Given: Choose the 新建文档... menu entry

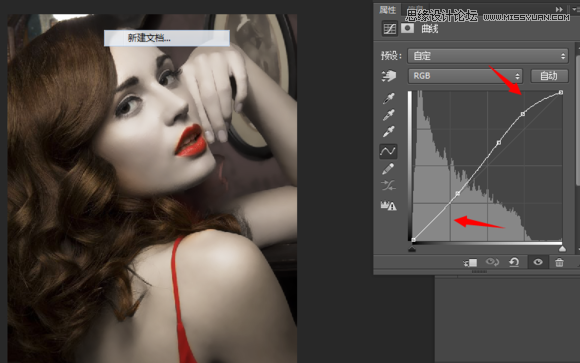Looking at the screenshot, I should coord(166,38).
